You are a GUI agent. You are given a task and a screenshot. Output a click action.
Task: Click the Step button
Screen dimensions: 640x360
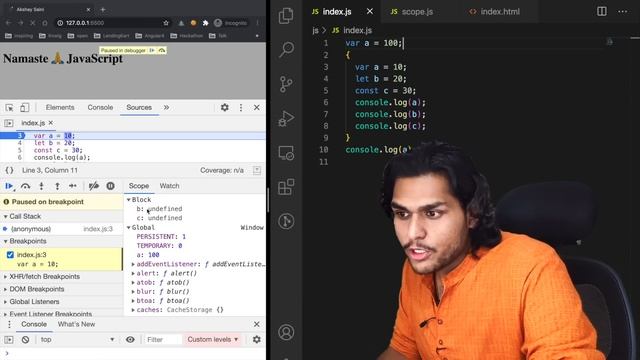73,186
